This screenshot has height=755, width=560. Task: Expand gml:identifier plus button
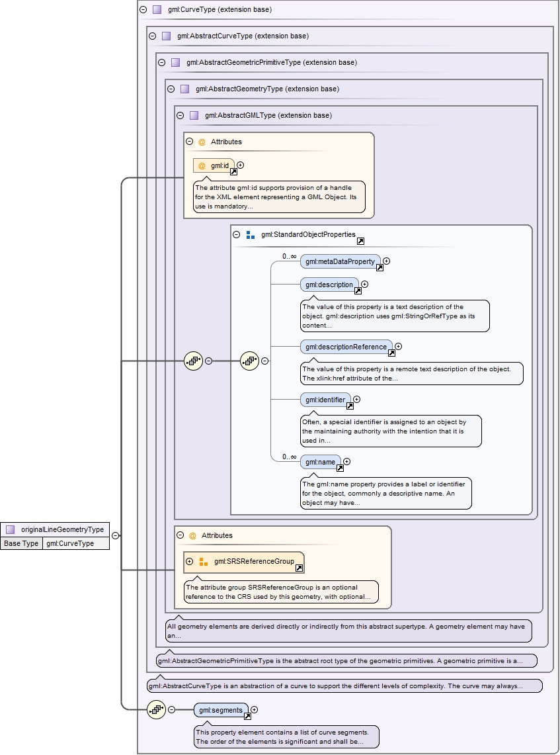pos(356,399)
